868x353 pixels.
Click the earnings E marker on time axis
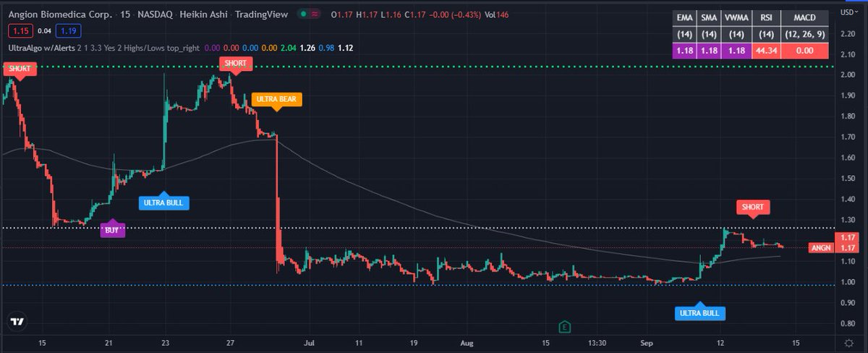[x=565, y=327]
